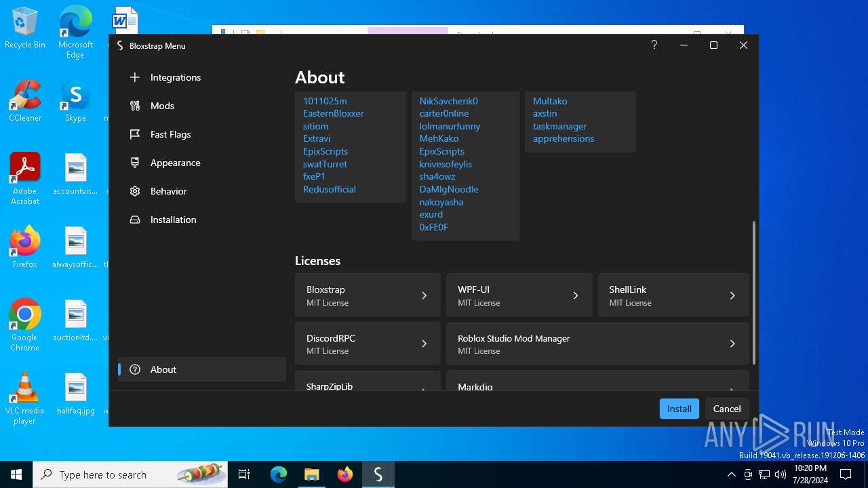Open contributor link apprehensions
This screenshot has height=488, width=868.
coord(564,138)
